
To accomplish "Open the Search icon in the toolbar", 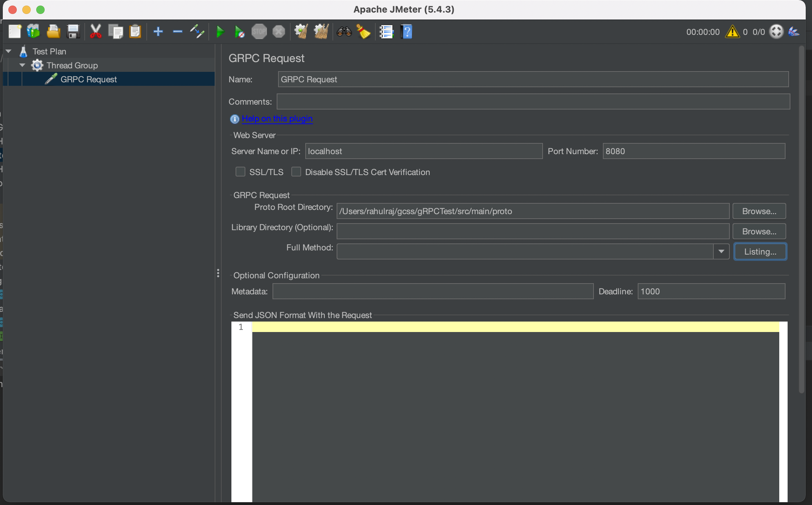I will point(344,31).
